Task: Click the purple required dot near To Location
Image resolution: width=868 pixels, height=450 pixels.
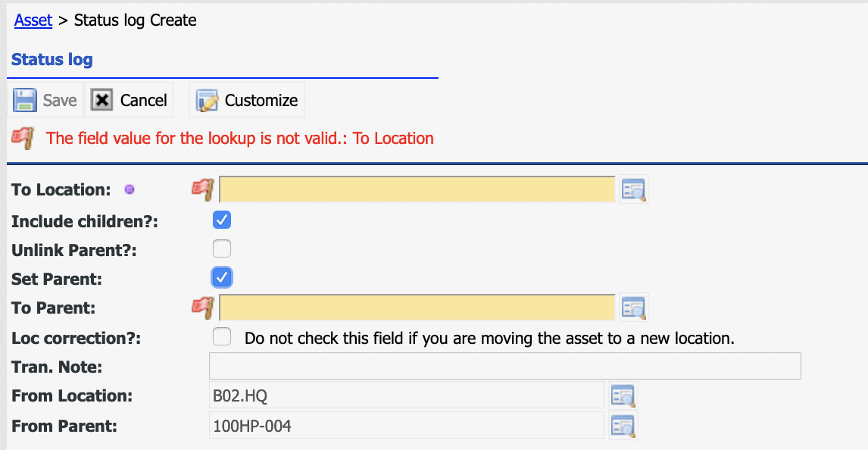Action: tap(130, 189)
